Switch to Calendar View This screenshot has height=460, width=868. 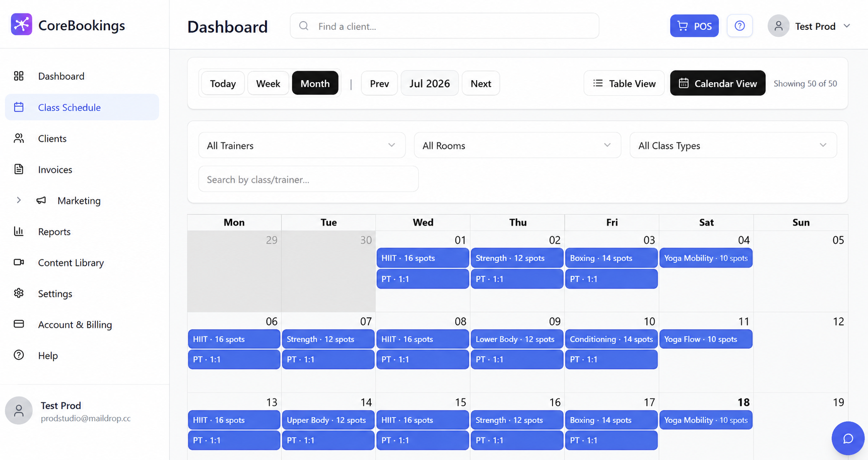tap(718, 83)
